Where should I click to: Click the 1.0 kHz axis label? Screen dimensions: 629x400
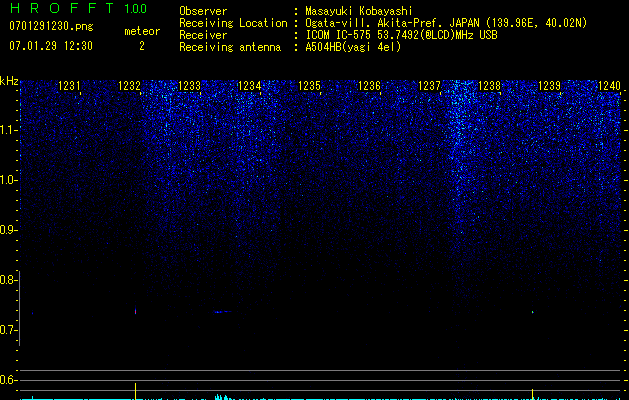(x=8, y=180)
